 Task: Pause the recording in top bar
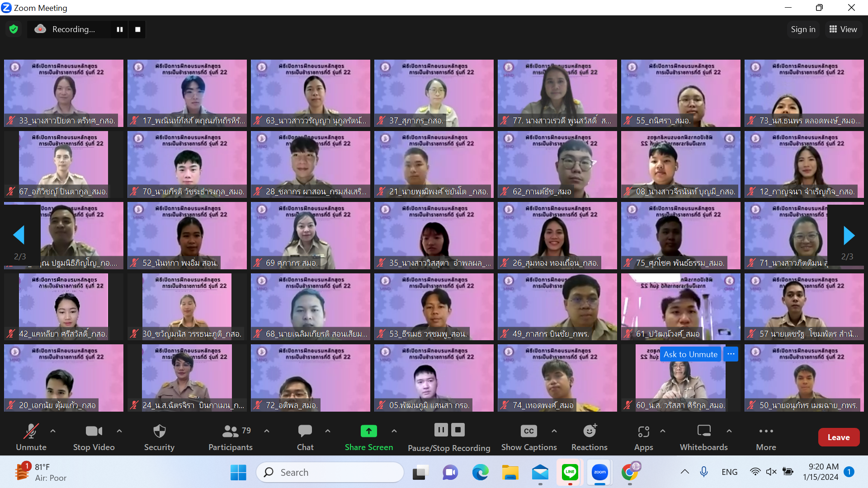120,29
